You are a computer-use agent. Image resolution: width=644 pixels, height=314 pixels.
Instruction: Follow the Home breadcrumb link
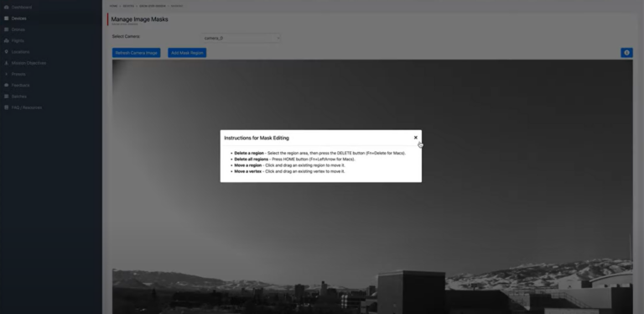113,6
